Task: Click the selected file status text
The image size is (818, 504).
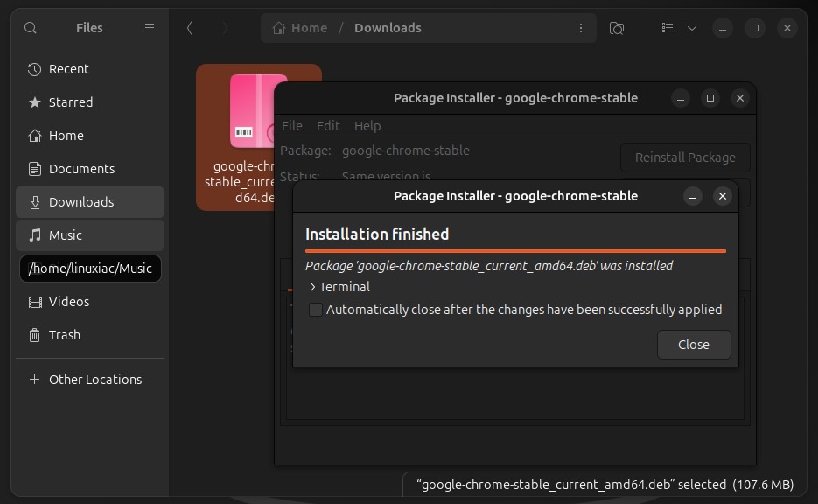Action: [605, 485]
